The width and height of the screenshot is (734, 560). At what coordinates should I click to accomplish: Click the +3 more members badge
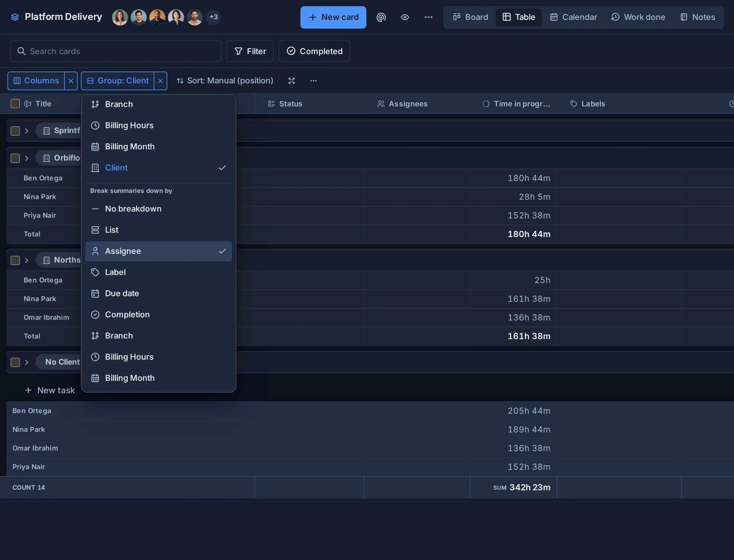click(x=214, y=17)
